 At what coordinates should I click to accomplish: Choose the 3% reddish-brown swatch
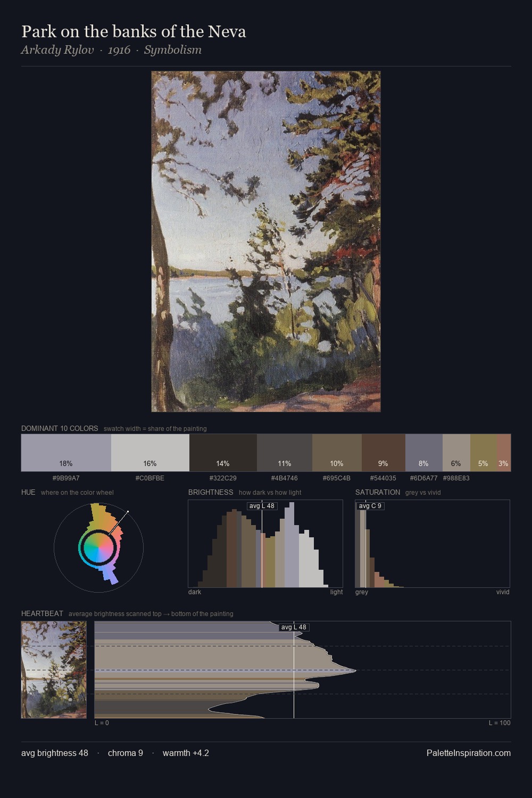[x=503, y=453]
